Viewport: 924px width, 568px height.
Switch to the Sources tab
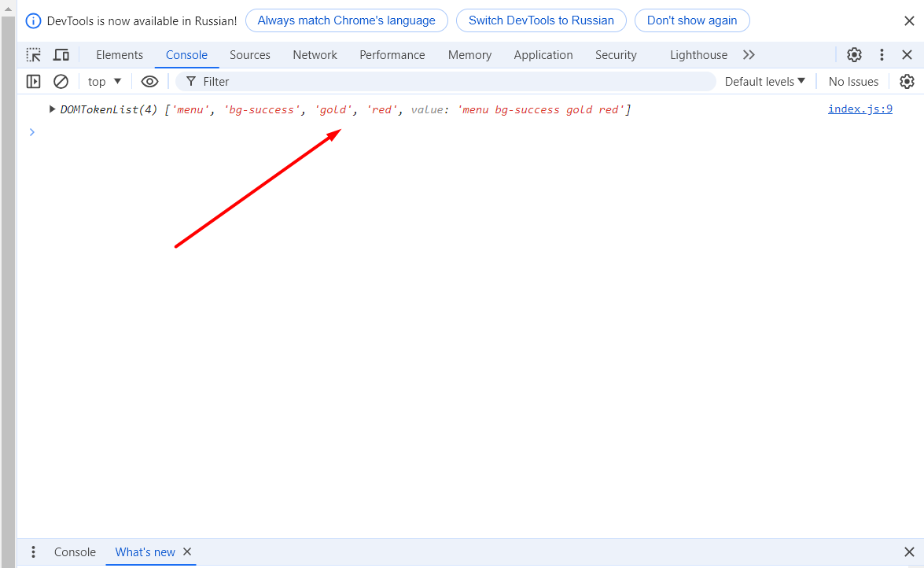coord(250,55)
